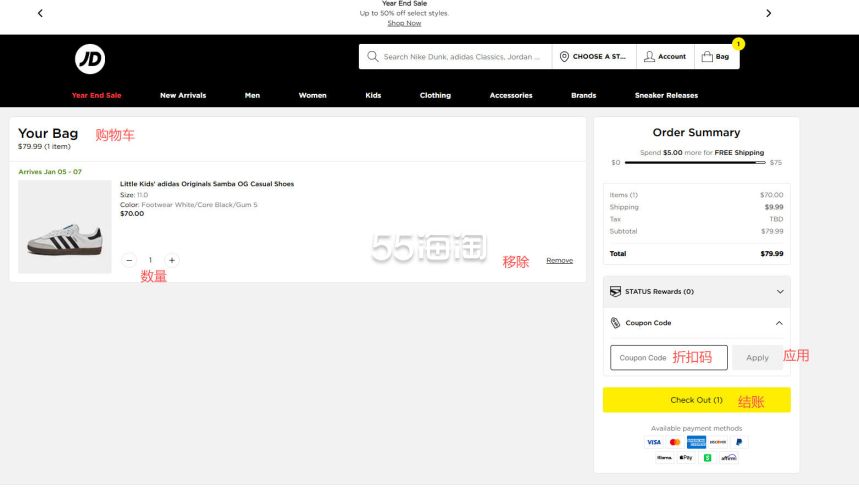859x496 pixels.
Task: Click the free shipping progress bar
Action: (695, 162)
